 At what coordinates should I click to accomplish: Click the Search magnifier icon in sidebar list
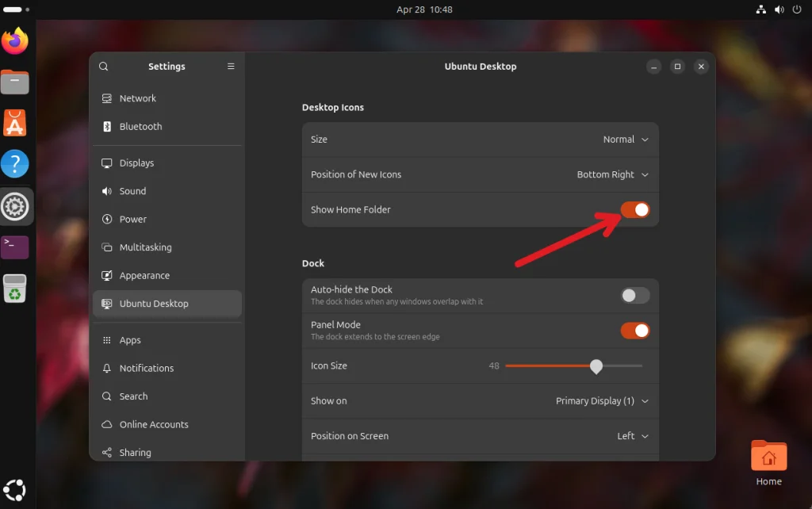[107, 396]
